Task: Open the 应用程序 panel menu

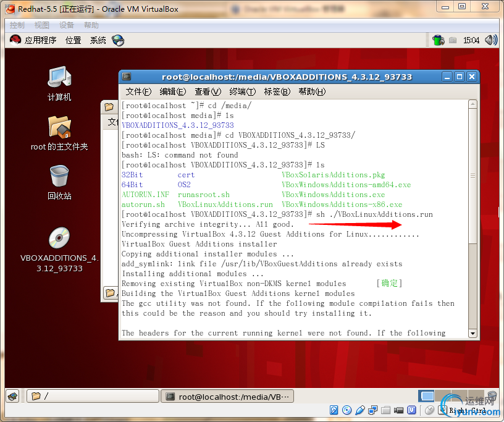Action: coord(40,40)
